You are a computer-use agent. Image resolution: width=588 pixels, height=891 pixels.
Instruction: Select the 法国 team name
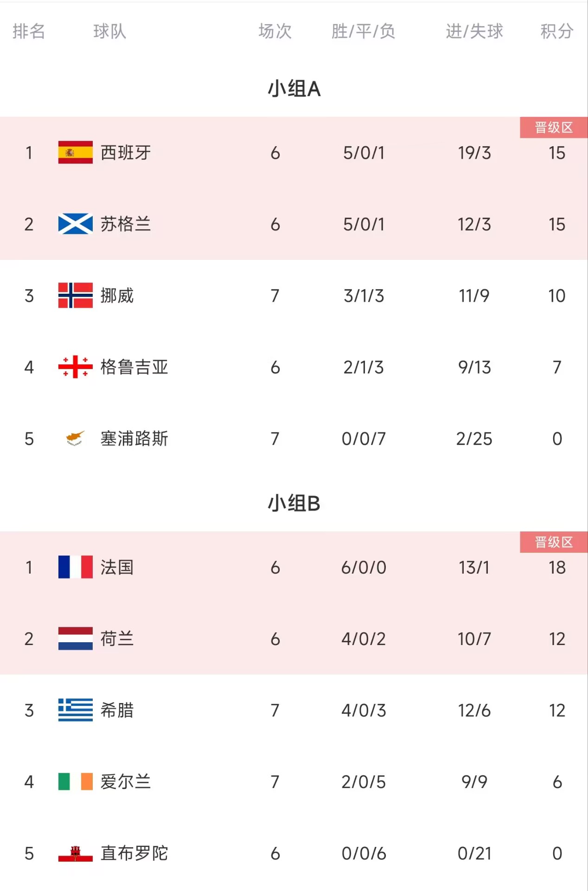[x=117, y=567]
